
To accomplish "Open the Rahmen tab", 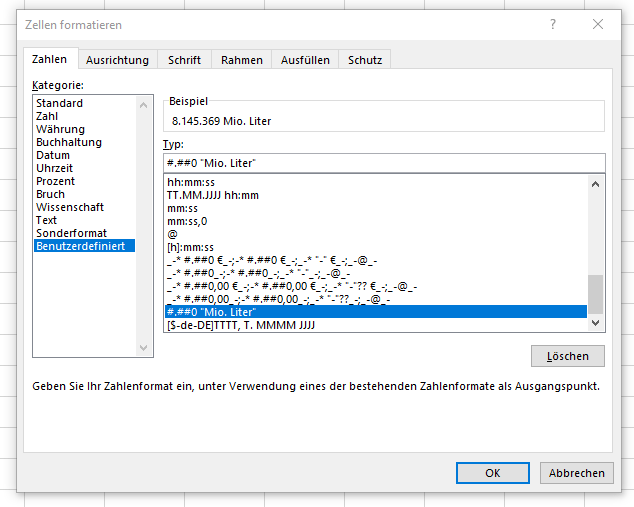I will tap(242, 60).
